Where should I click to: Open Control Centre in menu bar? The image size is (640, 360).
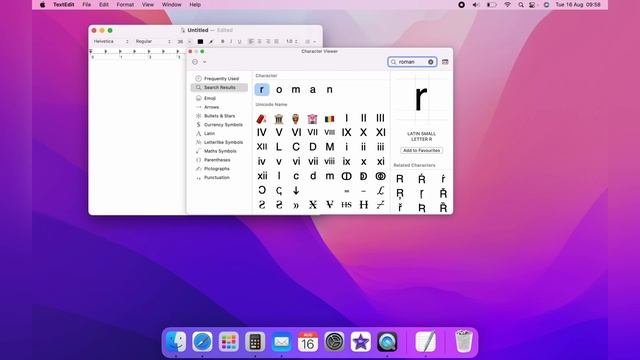tap(532, 5)
